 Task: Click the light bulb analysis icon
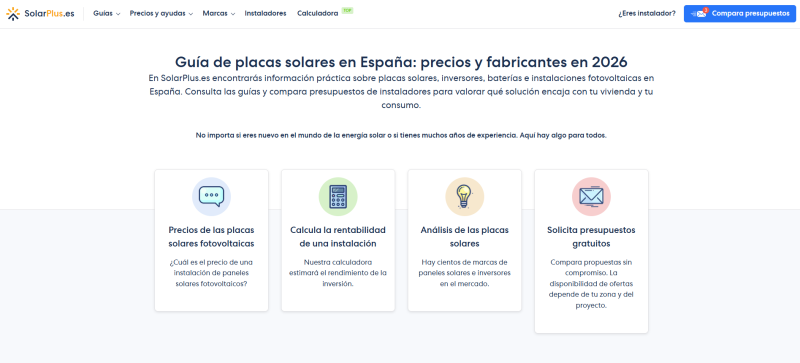pyautogui.click(x=464, y=197)
